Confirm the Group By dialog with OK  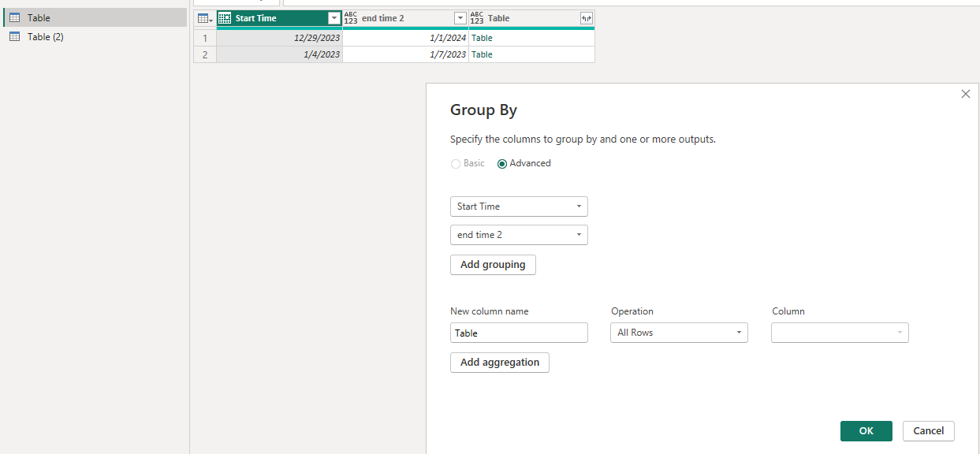coord(866,431)
